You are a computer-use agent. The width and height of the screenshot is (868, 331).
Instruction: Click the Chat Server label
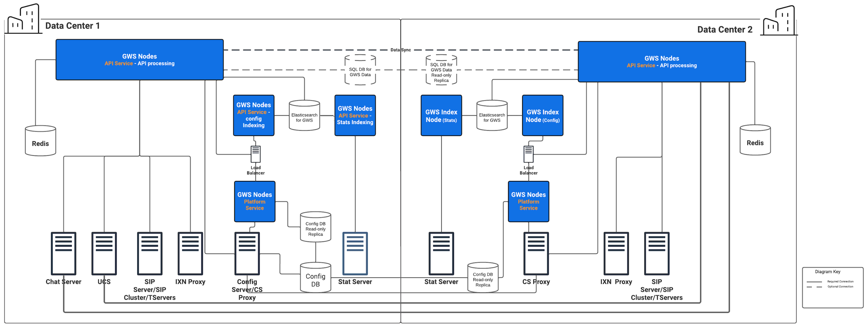[63, 282]
